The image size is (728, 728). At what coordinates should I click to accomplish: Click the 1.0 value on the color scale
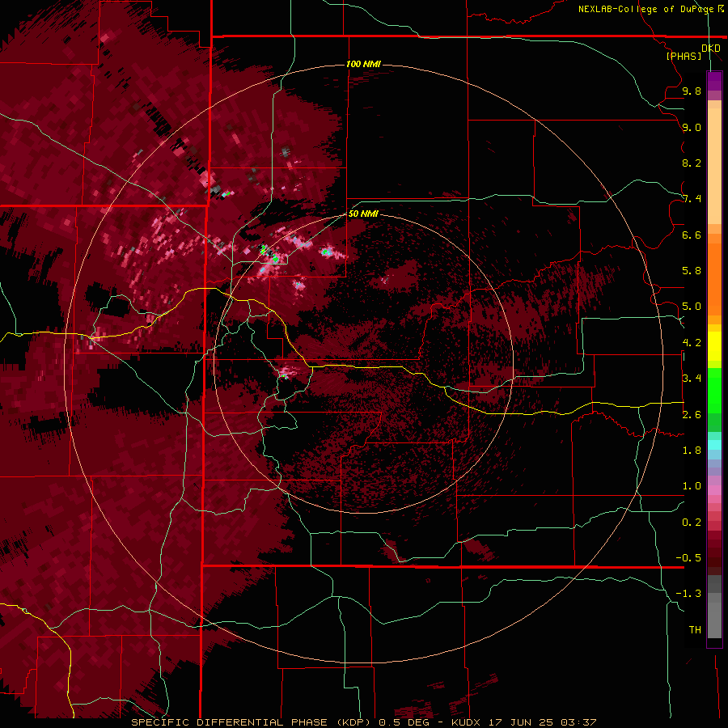point(692,486)
